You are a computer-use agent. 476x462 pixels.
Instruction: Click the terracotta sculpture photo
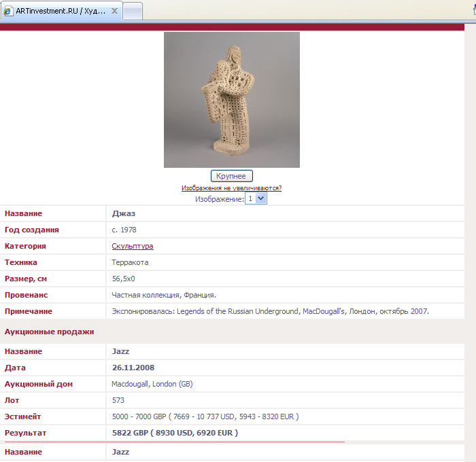pos(231,100)
